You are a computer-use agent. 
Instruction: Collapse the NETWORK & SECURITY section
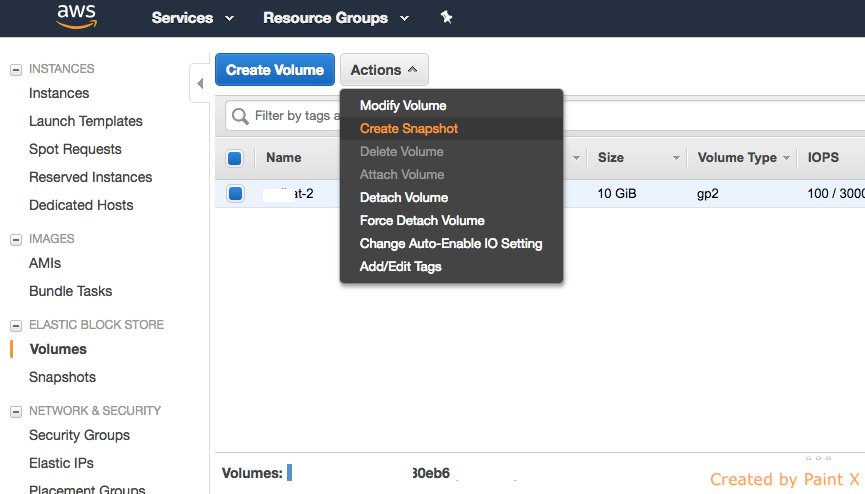click(15, 411)
